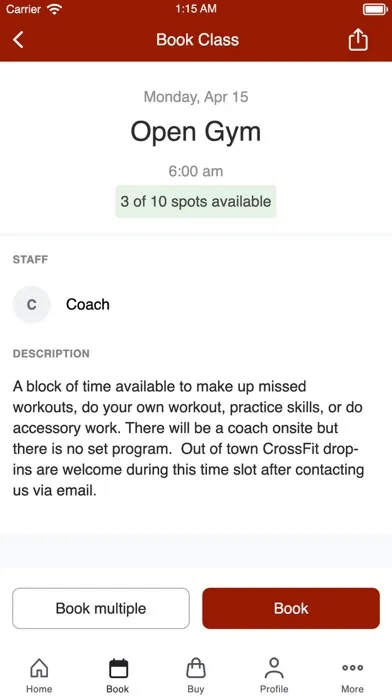The image size is (392, 696).
Task: Select the Coach staff name
Action: coord(88,304)
